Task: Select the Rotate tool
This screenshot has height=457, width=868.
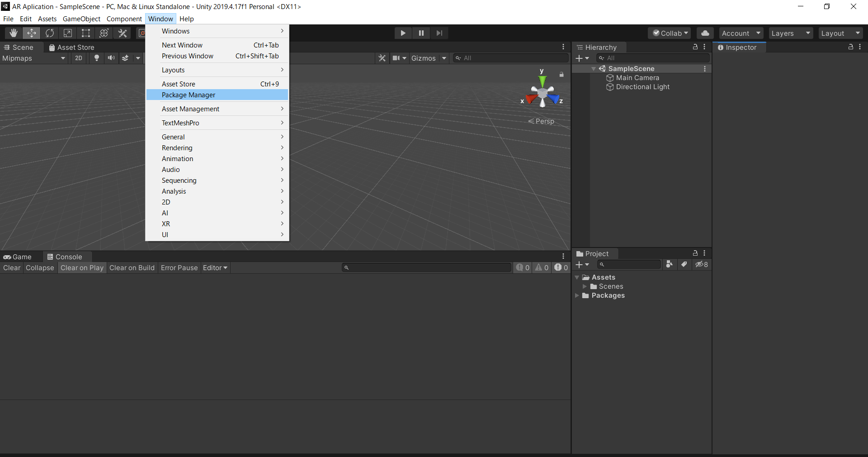Action: [x=50, y=33]
